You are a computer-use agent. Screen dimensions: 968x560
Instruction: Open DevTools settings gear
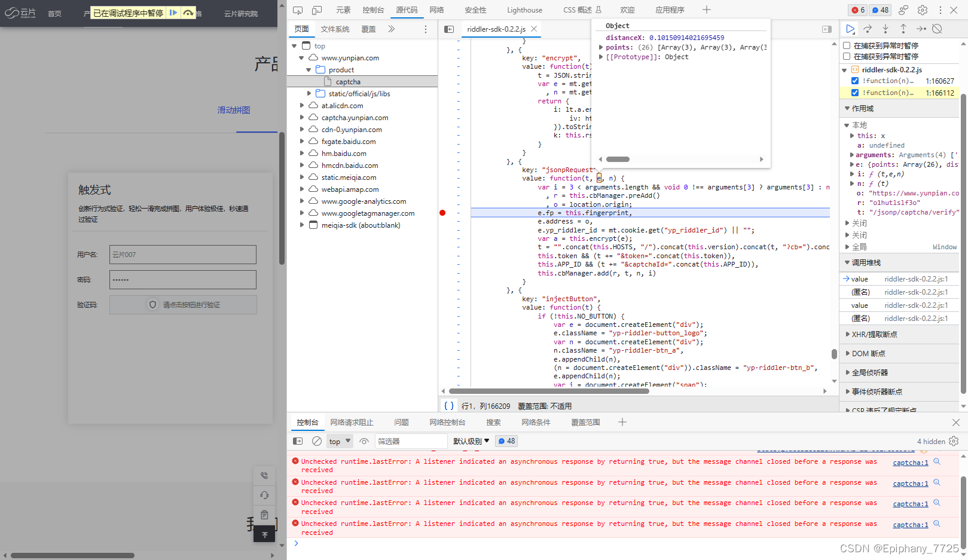coord(923,10)
